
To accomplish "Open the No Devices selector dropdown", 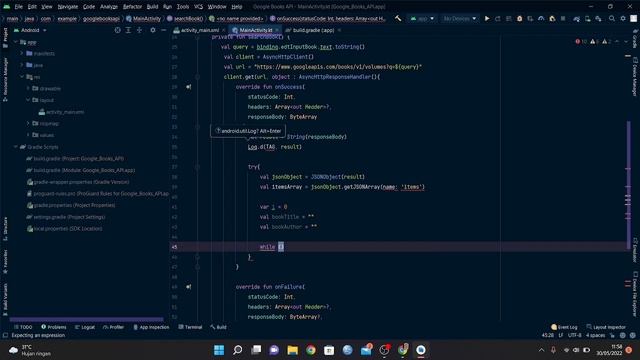I will click(460, 18).
